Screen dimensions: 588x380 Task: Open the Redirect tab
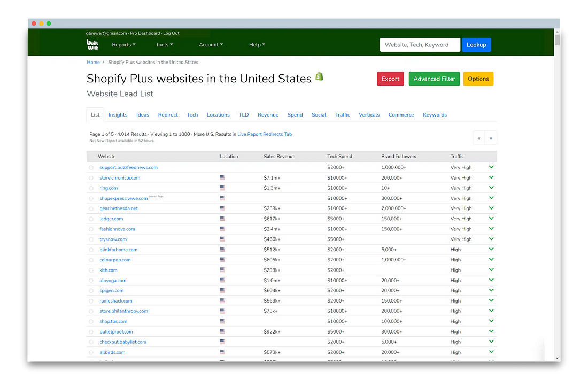click(x=168, y=115)
